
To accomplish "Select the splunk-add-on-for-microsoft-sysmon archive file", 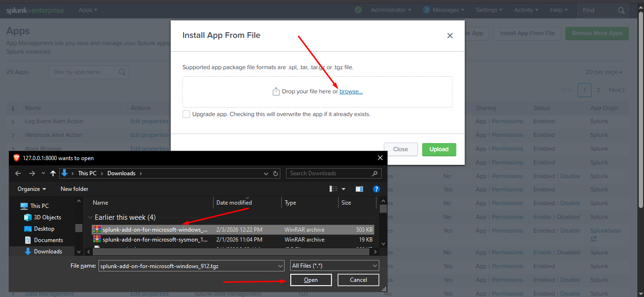I will pyautogui.click(x=233, y=240).
